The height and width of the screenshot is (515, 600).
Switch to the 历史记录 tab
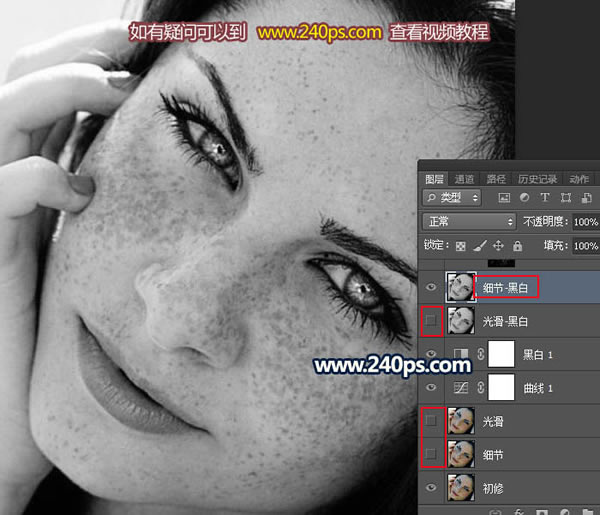[x=538, y=179]
